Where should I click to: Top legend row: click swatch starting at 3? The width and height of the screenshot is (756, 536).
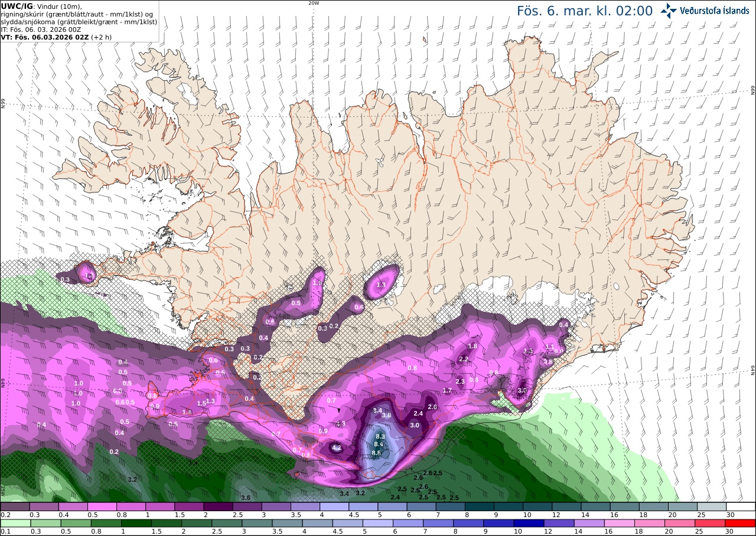(276, 506)
